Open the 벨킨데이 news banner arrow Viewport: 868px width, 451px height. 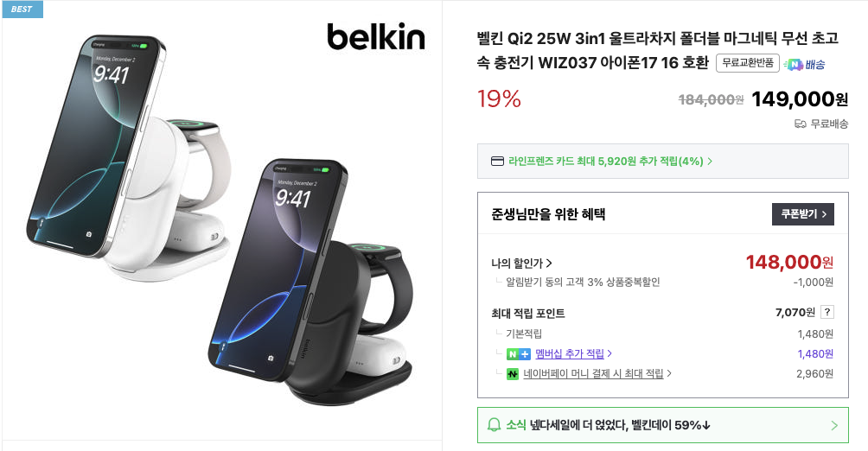coord(834,425)
